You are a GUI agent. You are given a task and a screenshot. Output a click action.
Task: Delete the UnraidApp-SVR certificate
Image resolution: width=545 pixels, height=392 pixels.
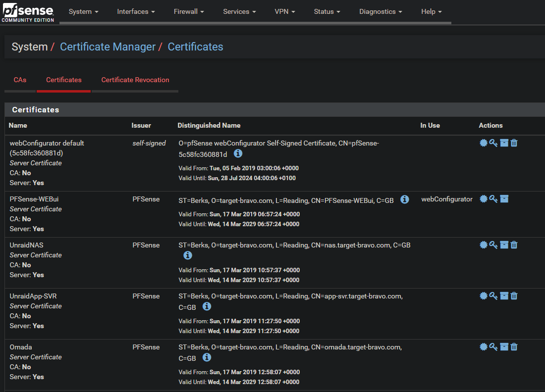pos(514,296)
